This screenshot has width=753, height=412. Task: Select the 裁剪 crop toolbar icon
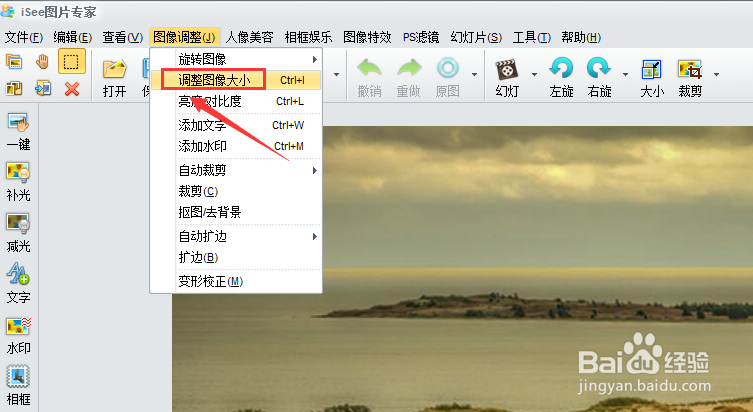point(690,78)
